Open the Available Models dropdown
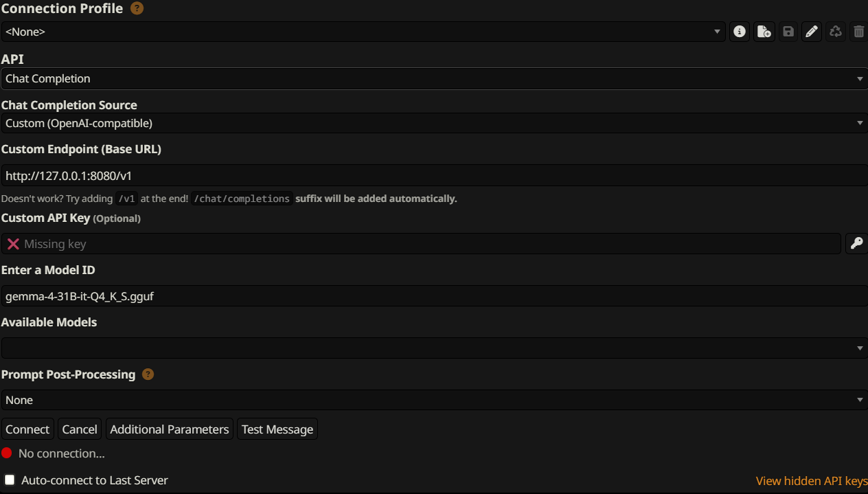Image resolution: width=868 pixels, height=494 pixels. pos(434,348)
